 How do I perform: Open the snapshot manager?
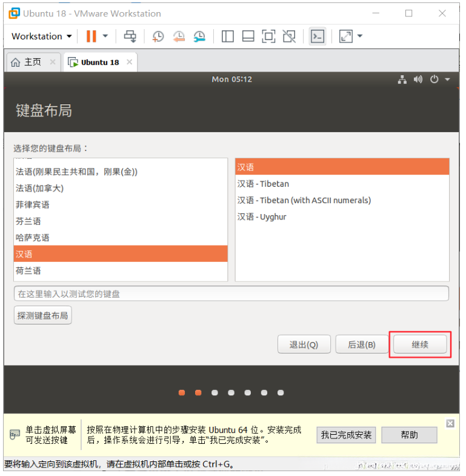[199, 36]
